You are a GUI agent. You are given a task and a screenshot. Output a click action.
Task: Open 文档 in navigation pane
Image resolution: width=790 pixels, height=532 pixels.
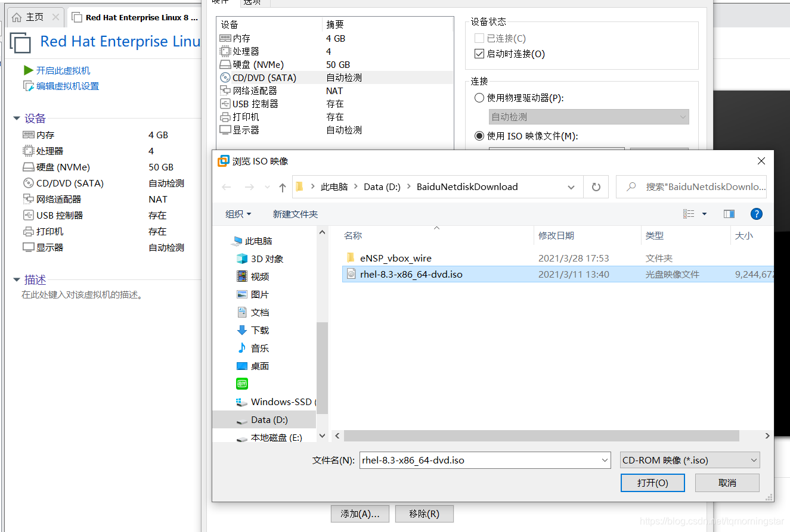[x=253, y=312]
